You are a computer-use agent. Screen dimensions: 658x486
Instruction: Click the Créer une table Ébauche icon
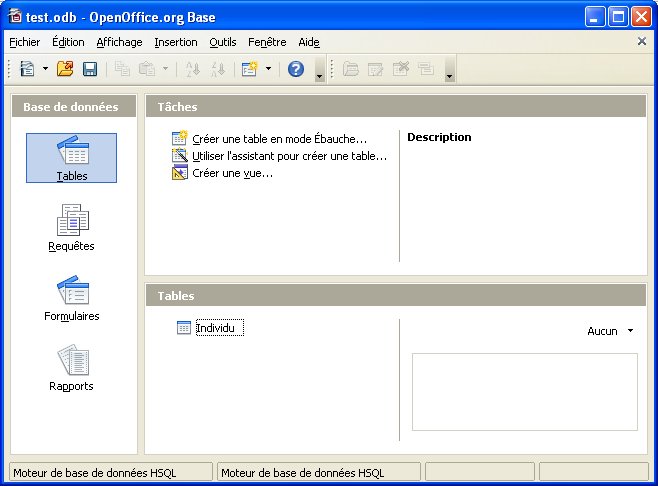click(180, 138)
